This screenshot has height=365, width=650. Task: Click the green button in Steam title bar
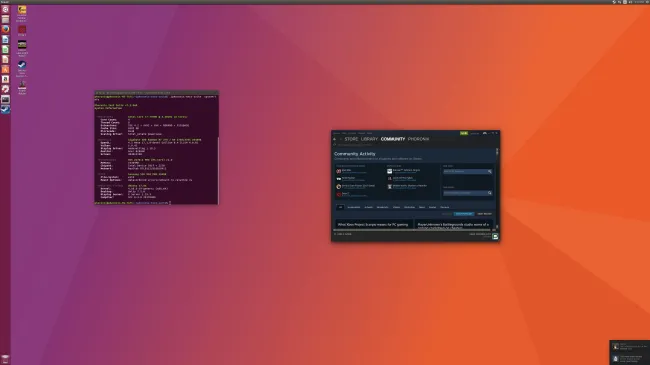(x=464, y=133)
